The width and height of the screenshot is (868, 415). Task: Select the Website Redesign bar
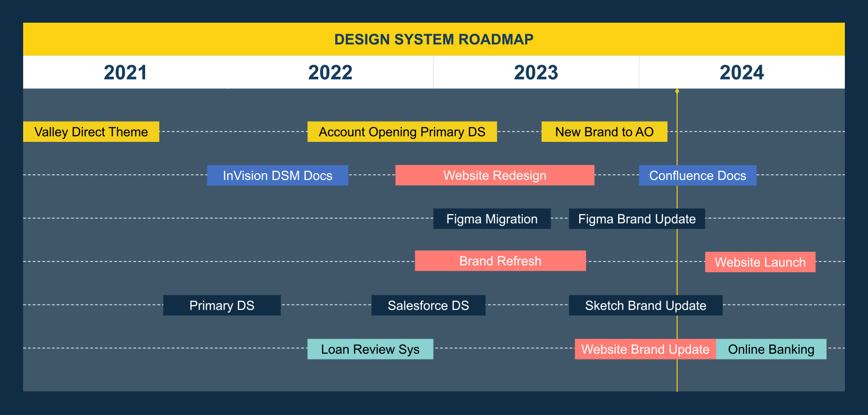pyautogui.click(x=495, y=175)
